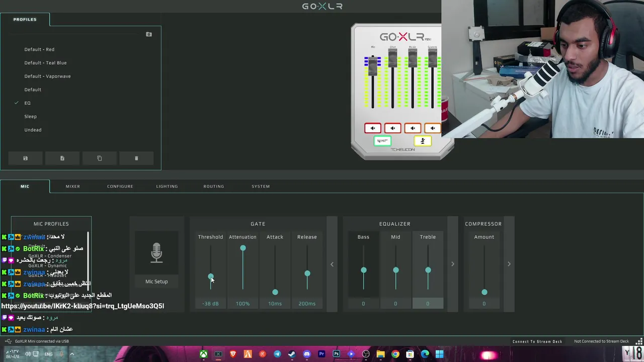Click the cough mute button on the device
Viewport: 644px width, 362px height.
pyautogui.click(x=423, y=141)
